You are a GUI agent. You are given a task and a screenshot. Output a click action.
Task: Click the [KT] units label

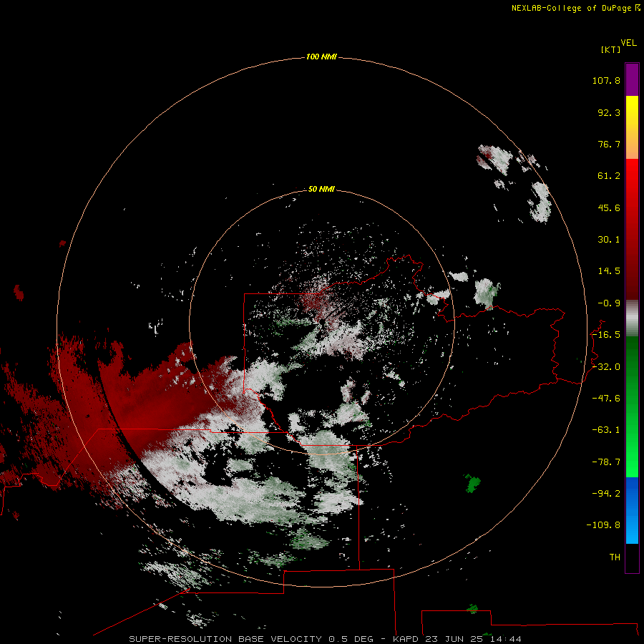click(x=610, y=49)
